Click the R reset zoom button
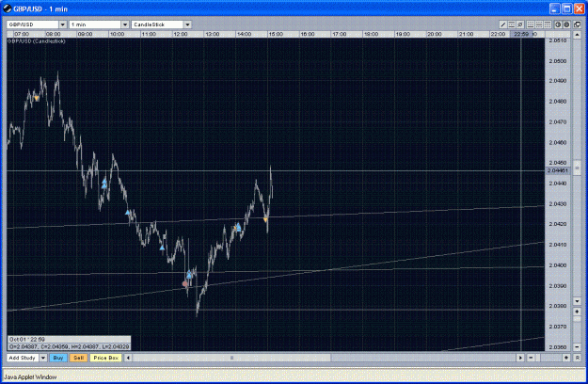This screenshot has height=384, width=588. coord(577,358)
